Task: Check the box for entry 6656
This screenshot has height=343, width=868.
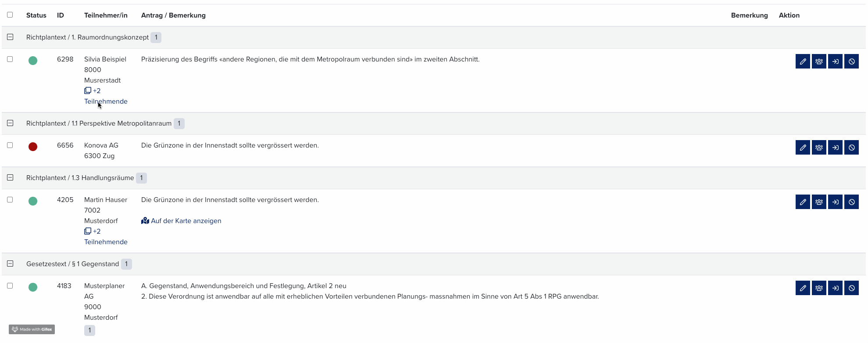Action: (x=10, y=145)
